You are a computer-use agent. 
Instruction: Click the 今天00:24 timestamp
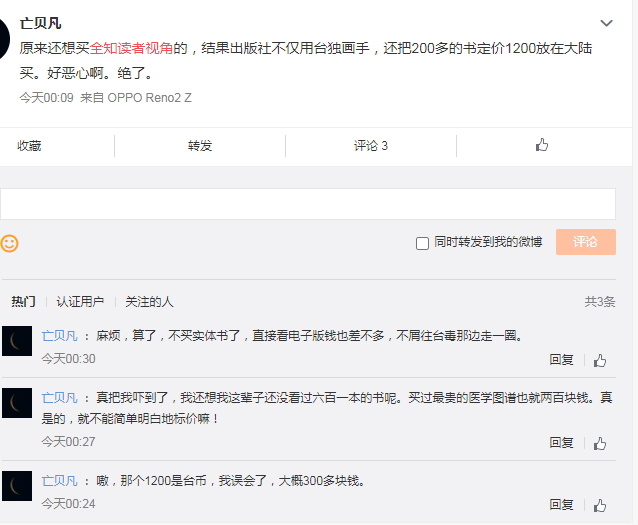[68, 503]
